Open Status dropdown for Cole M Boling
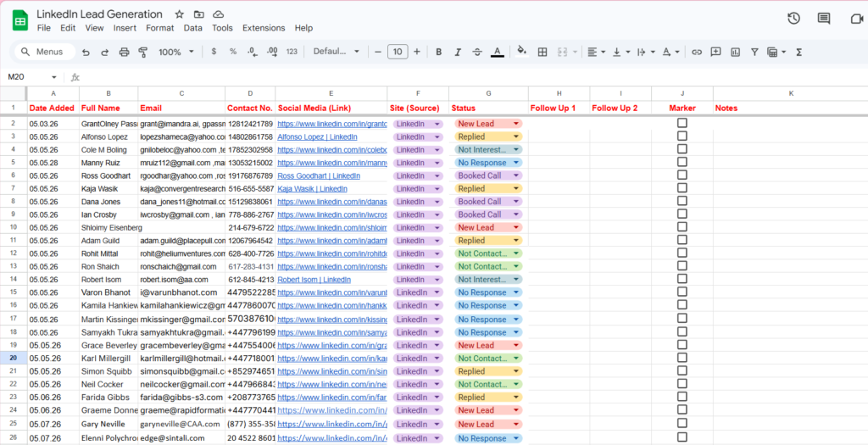This screenshot has width=868, height=445. coord(516,149)
